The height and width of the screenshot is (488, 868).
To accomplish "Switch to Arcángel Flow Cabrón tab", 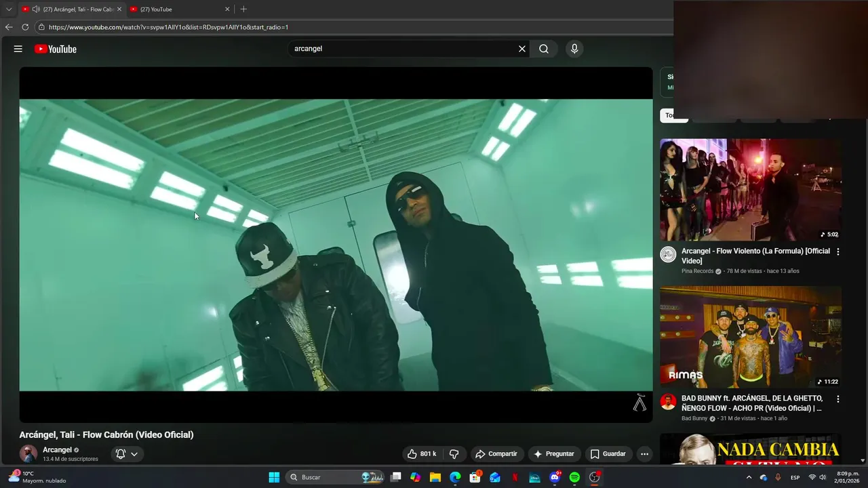I will click(x=71, y=9).
